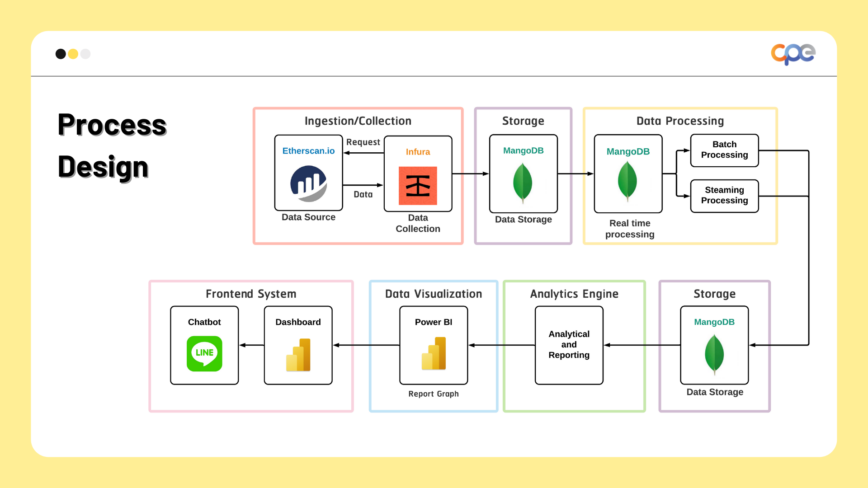Click the Dashboard bar chart icon
The height and width of the screenshot is (488, 868).
[x=298, y=352]
